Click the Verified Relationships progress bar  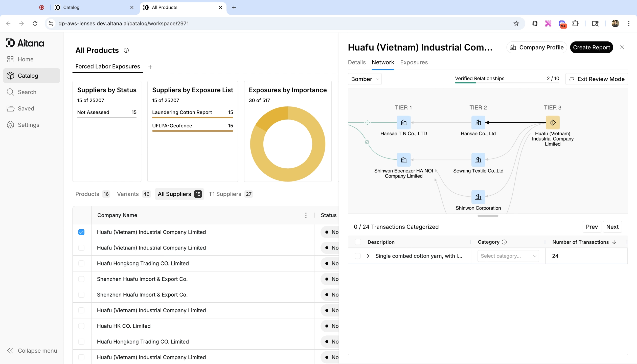pos(507,82)
